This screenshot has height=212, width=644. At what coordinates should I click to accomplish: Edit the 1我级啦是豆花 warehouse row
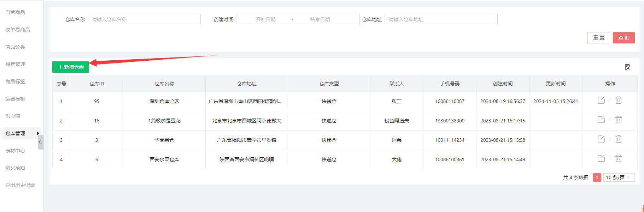601,120
